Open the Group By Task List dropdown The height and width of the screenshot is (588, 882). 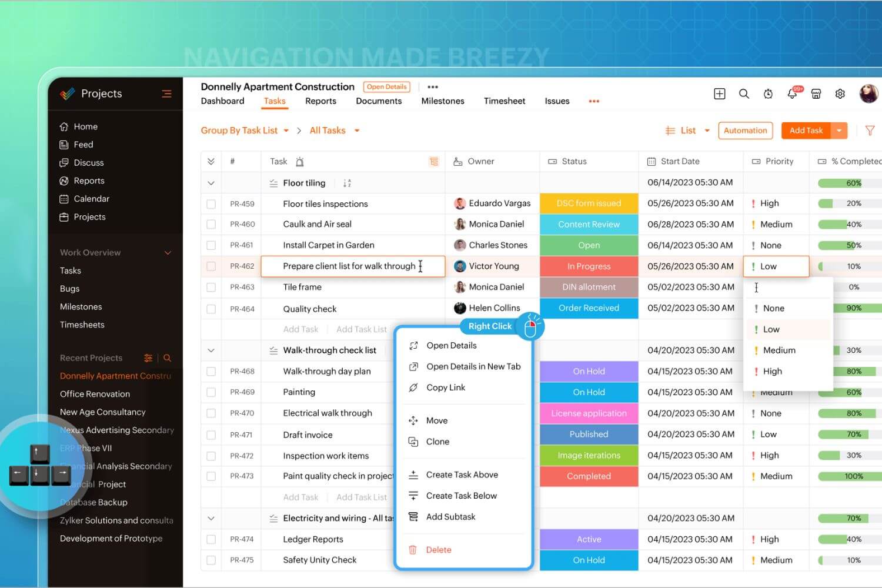tap(245, 131)
